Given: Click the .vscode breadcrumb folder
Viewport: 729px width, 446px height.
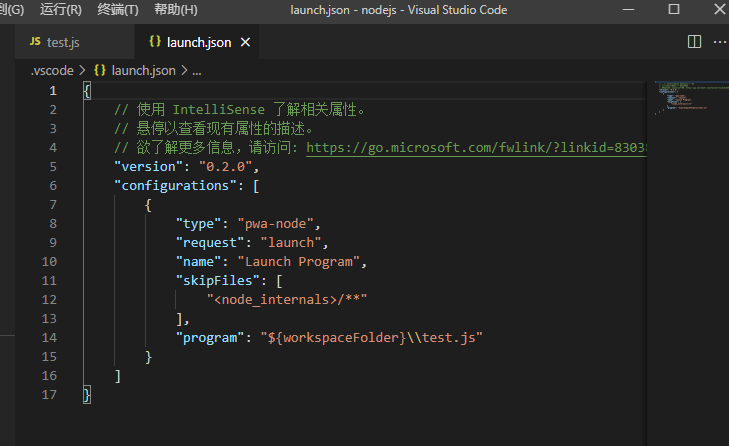Looking at the screenshot, I should coord(52,71).
